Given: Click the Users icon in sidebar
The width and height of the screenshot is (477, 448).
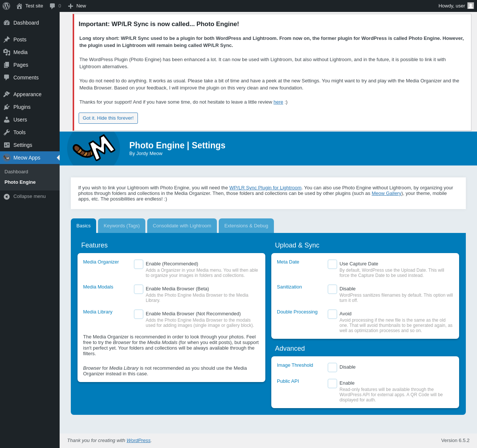Looking at the screenshot, I should (x=7, y=120).
